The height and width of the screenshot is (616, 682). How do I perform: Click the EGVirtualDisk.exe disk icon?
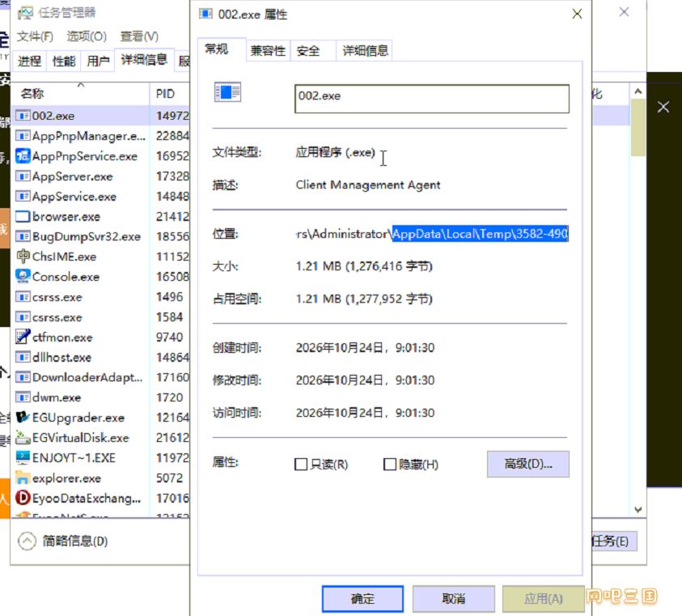click(x=23, y=437)
